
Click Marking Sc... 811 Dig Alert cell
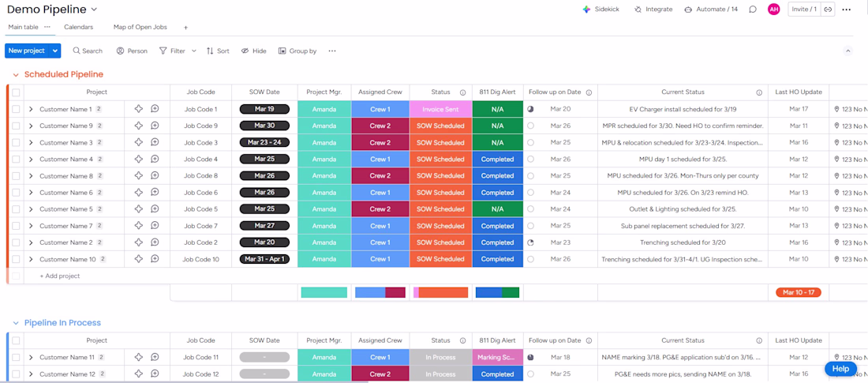498,358
